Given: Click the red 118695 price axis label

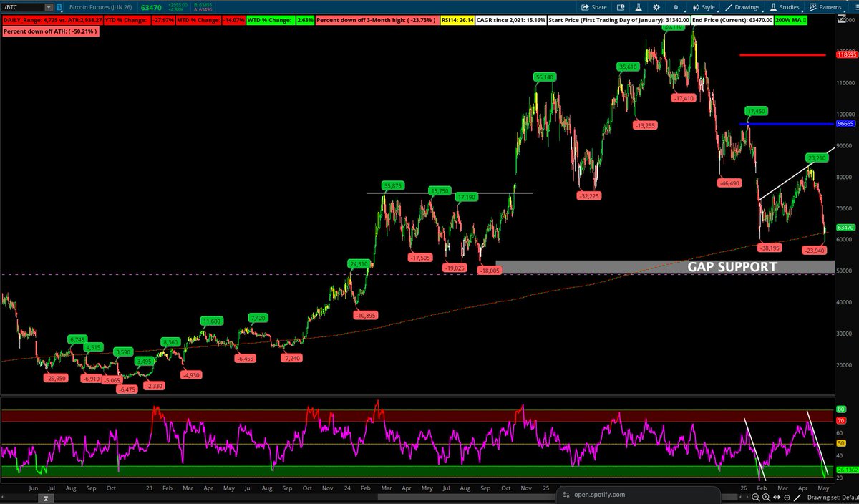Looking at the screenshot, I should pyautogui.click(x=846, y=54).
